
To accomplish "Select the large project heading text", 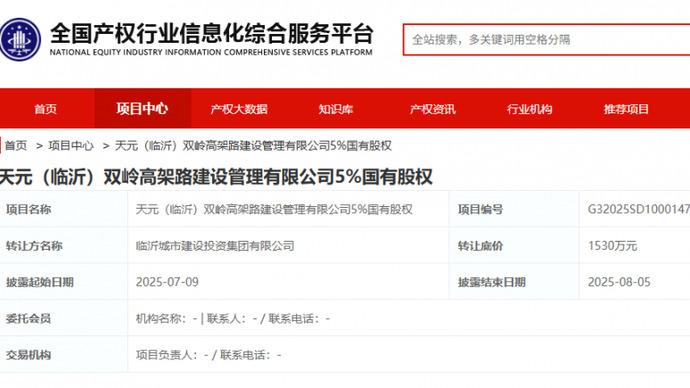I will (x=216, y=177).
